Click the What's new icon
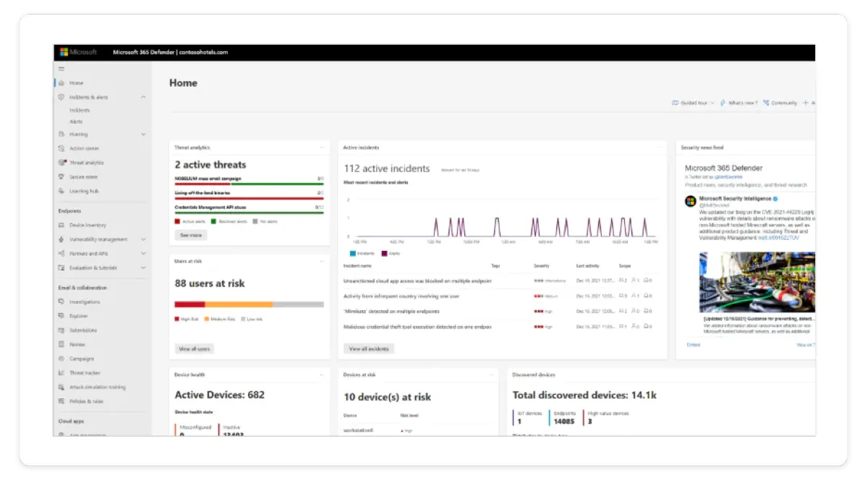This screenshot has width=868, height=481. pos(723,103)
